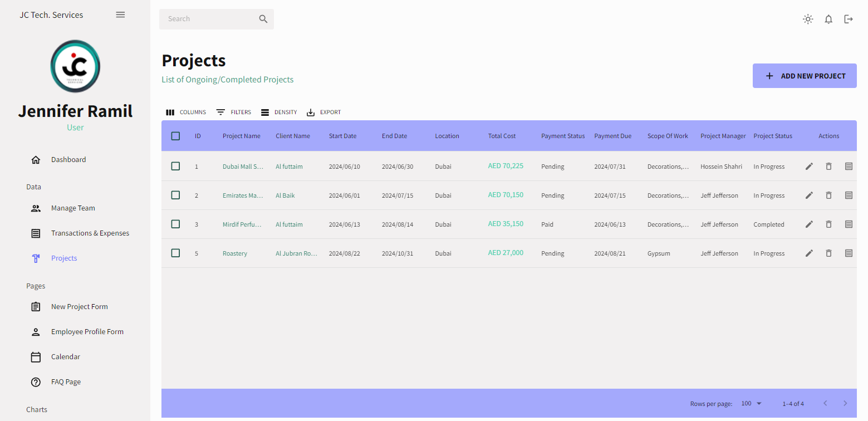The image size is (868, 421).
Task: Open the rows per page dropdown
Action: click(751, 404)
